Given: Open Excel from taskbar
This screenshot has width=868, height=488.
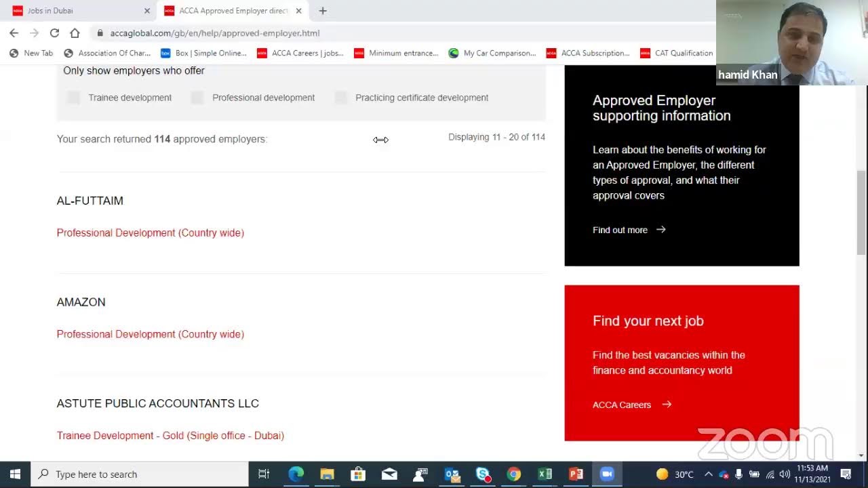Looking at the screenshot, I should (545, 474).
